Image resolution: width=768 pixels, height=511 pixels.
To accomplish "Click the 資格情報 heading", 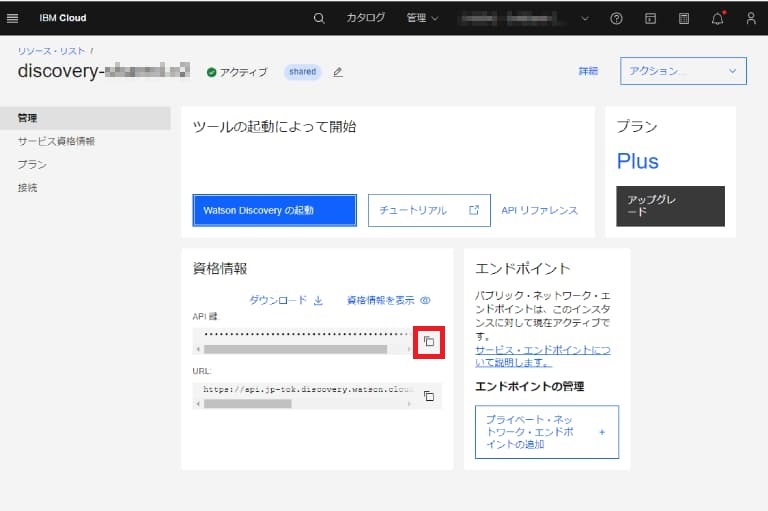I will tap(220, 268).
